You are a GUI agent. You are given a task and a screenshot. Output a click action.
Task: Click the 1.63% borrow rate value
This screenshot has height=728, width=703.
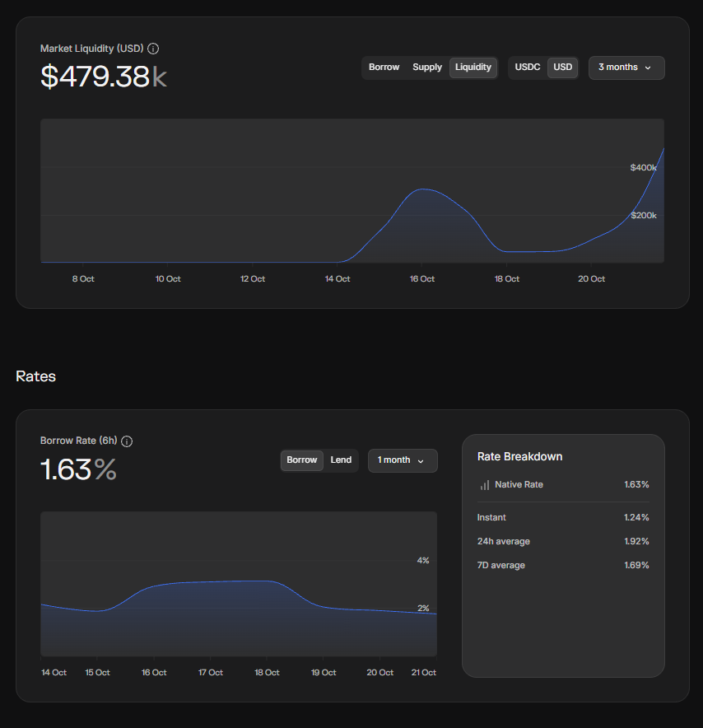[78, 469]
